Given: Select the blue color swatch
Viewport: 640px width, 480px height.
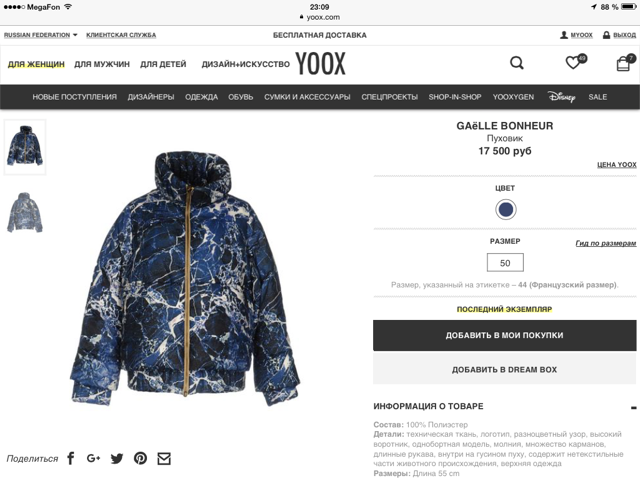Looking at the screenshot, I should (x=505, y=210).
